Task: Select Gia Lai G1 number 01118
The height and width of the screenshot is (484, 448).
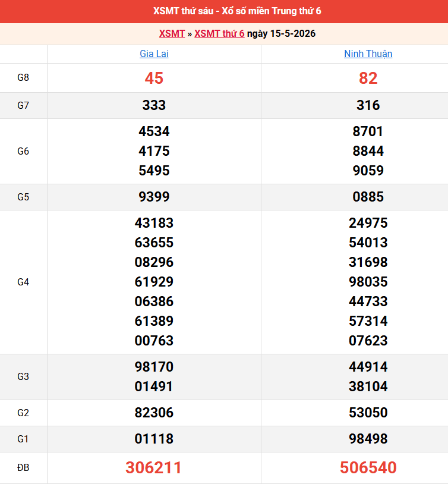Action: click(x=154, y=439)
